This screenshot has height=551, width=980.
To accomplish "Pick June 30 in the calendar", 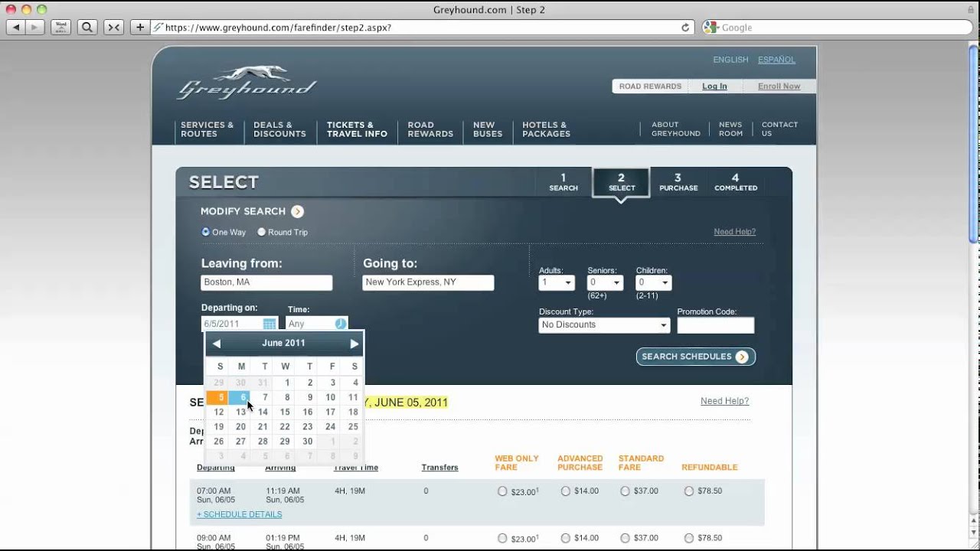I will tap(307, 442).
